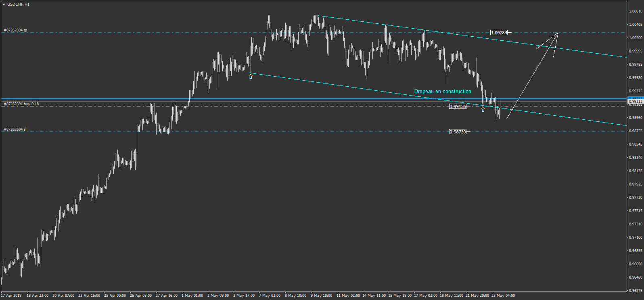Click the #87262694 sl order label
The image size is (644, 300).
[x=15, y=129]
